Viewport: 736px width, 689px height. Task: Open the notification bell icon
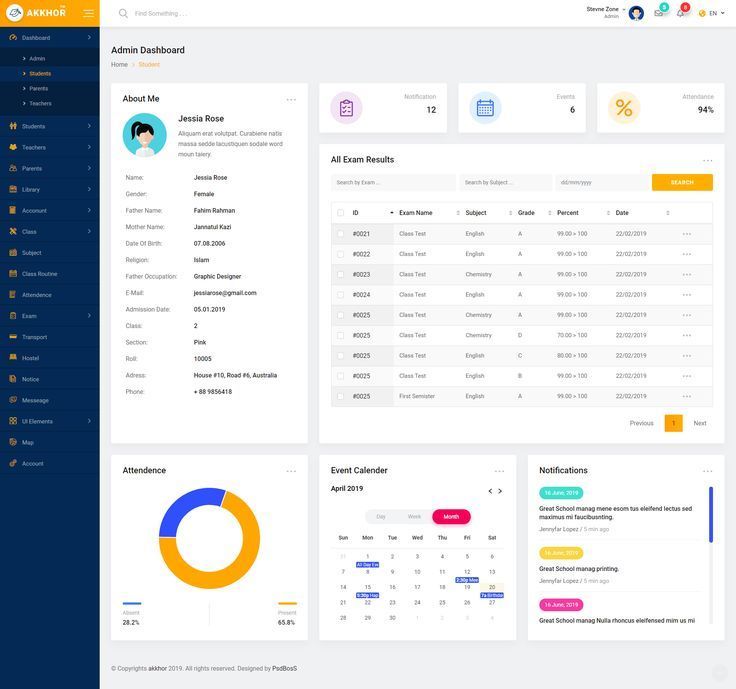click(680, 13)
